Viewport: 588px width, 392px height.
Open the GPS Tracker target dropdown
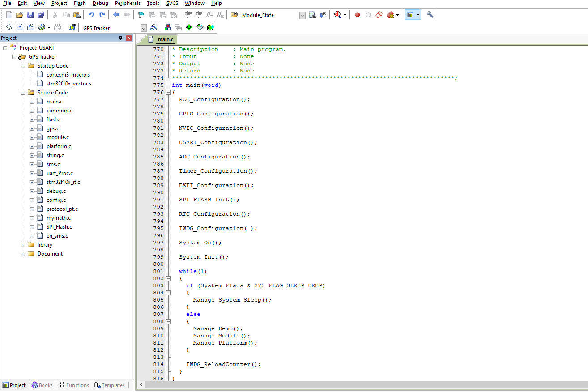[x=143, y=28]
